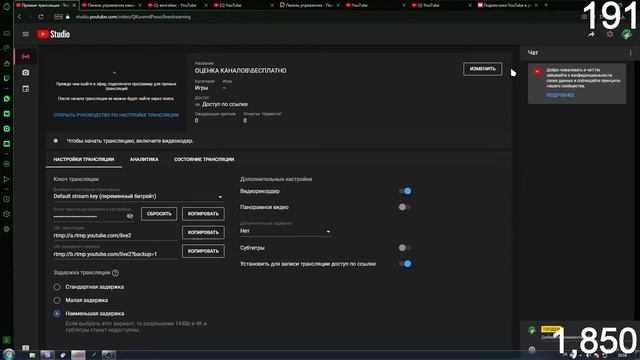Image resolution: width=640 pixels, height=360 pixels.
Task: Copy the stream key with КОПИРОВАТЬ
Action: coord(203,214)
